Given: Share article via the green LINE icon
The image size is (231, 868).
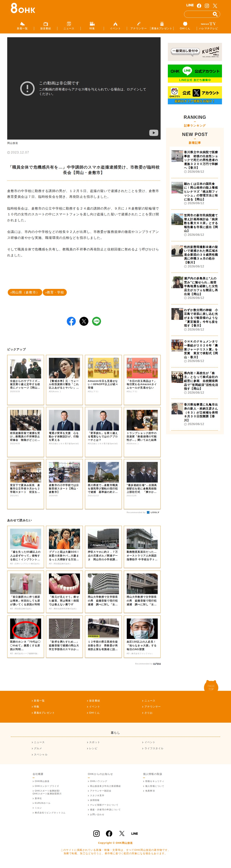Looking at the screenshot, I should point(97,321).
